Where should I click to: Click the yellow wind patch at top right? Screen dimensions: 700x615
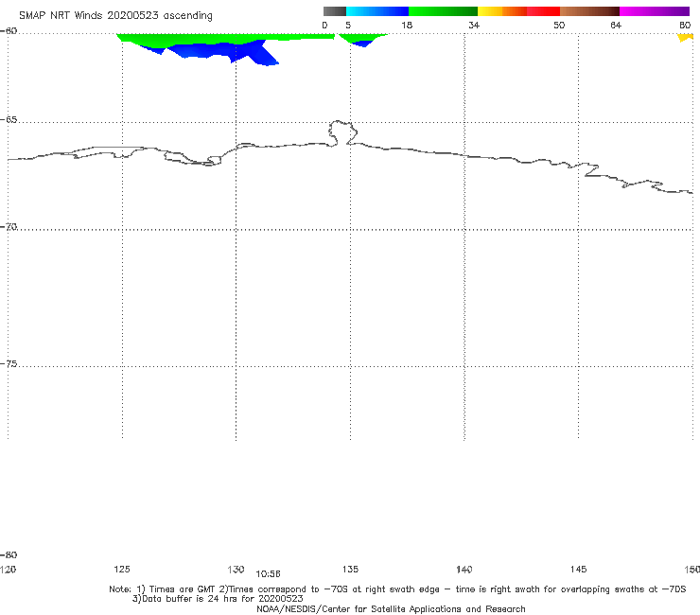pyautogui.click(x=686, y=38)
